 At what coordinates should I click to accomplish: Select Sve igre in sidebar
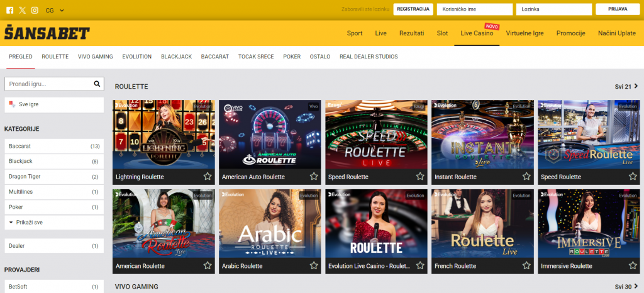tap(54, 104)
